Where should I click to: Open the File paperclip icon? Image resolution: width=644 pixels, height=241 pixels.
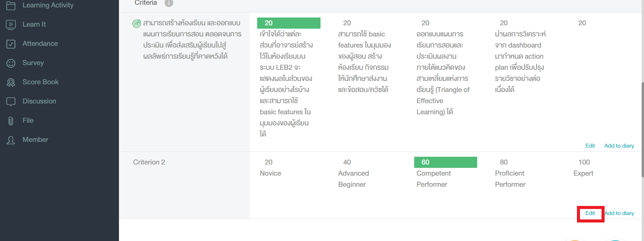10,120
